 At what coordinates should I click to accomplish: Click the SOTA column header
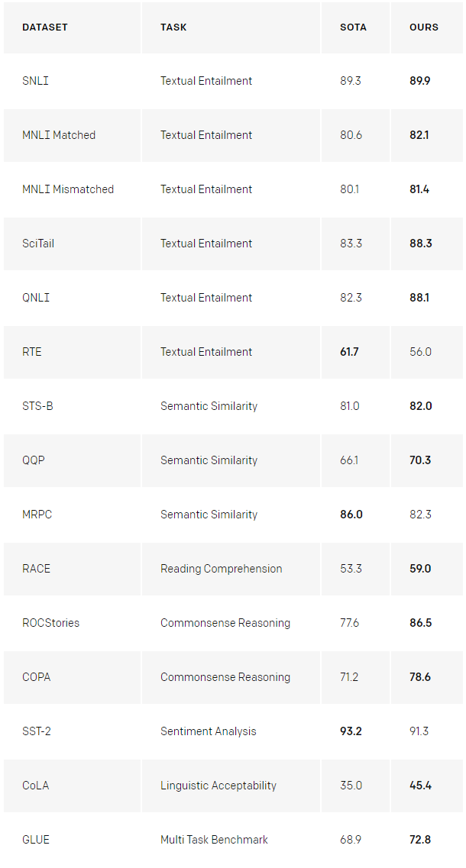coord(353,27)
